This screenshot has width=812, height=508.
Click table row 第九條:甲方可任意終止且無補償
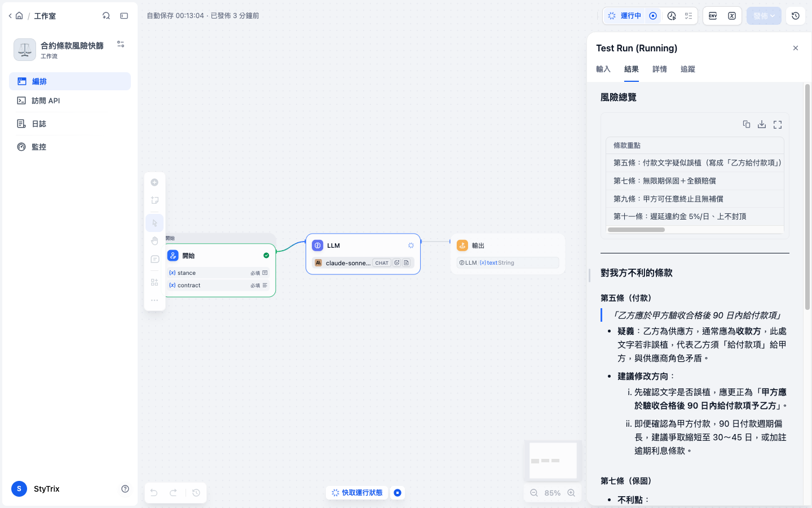(x=695, y=199)
